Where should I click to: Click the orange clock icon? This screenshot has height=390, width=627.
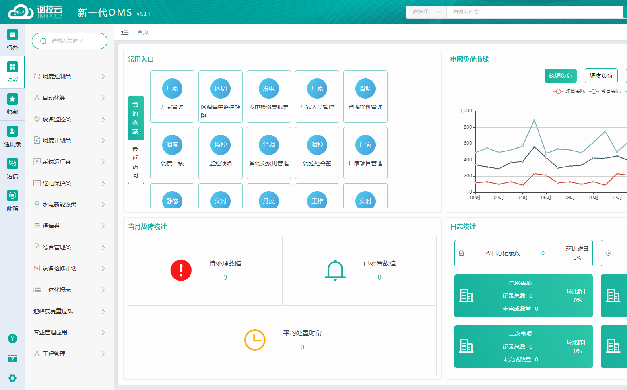click(x=255, y=340)
